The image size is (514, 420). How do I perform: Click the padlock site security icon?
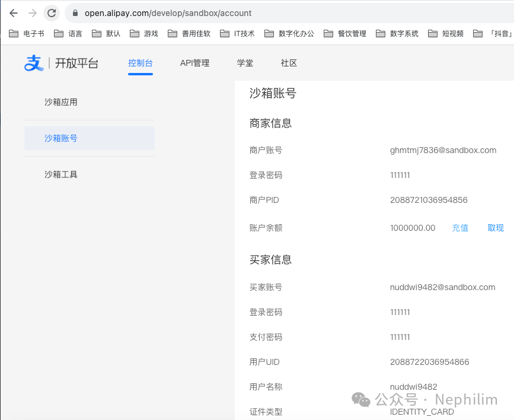[75, 13]
